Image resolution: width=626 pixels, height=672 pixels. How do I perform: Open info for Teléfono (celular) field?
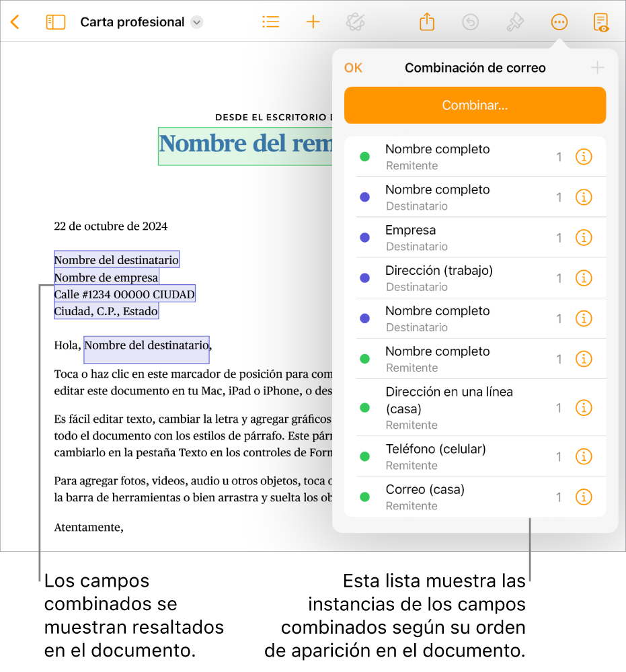pyautogui.click(x=584, y=456)
